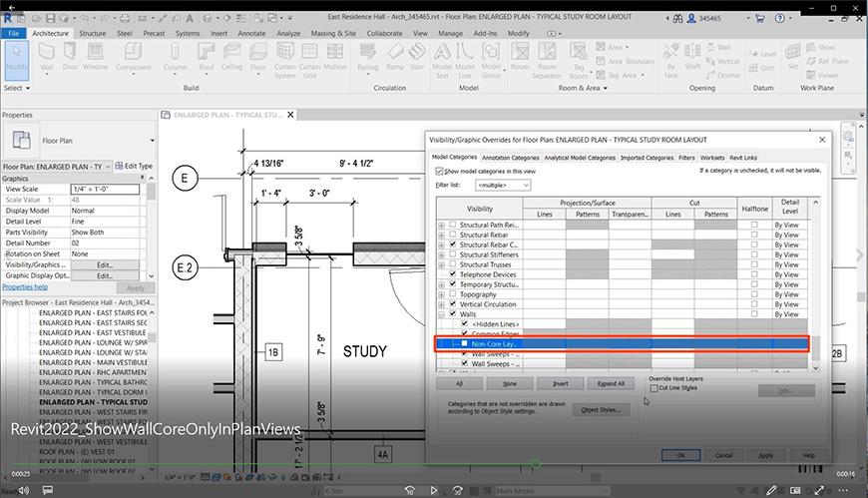Select the Ramp tool

[x=395, y=58]
